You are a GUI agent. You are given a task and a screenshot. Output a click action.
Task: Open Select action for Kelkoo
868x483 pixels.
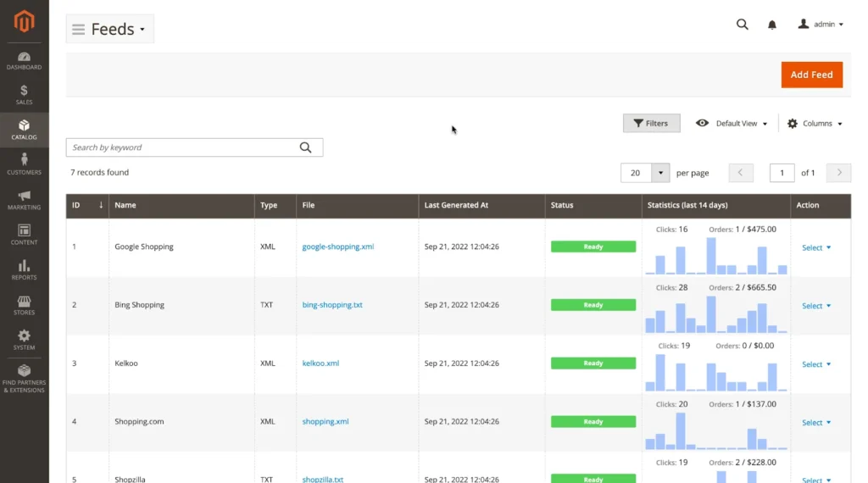click(x=816, y=364)
